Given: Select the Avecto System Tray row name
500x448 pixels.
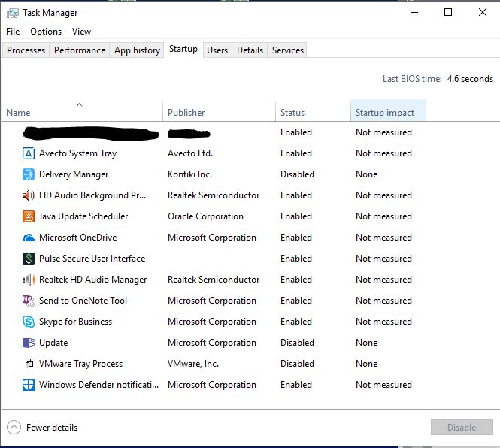Looking at the screenshot, I should pos(77,153).
